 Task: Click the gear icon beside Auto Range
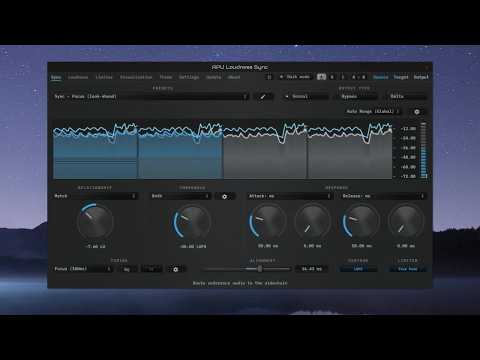417,112
